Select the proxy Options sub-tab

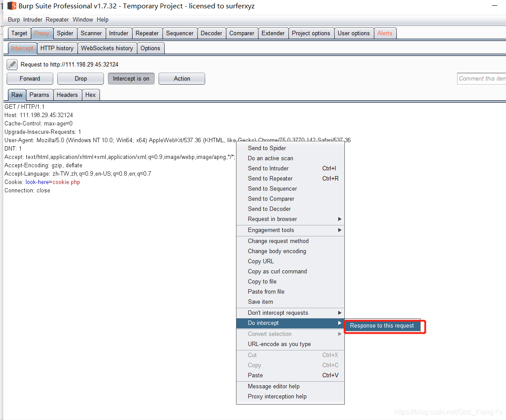[x=150, y=48]
